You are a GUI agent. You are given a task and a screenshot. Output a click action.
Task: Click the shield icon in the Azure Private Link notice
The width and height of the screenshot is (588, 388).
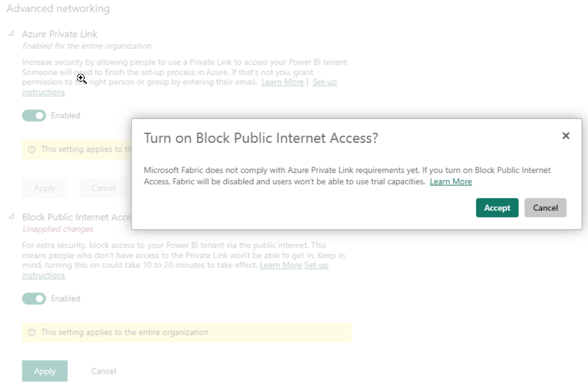(x=32, y=149)
